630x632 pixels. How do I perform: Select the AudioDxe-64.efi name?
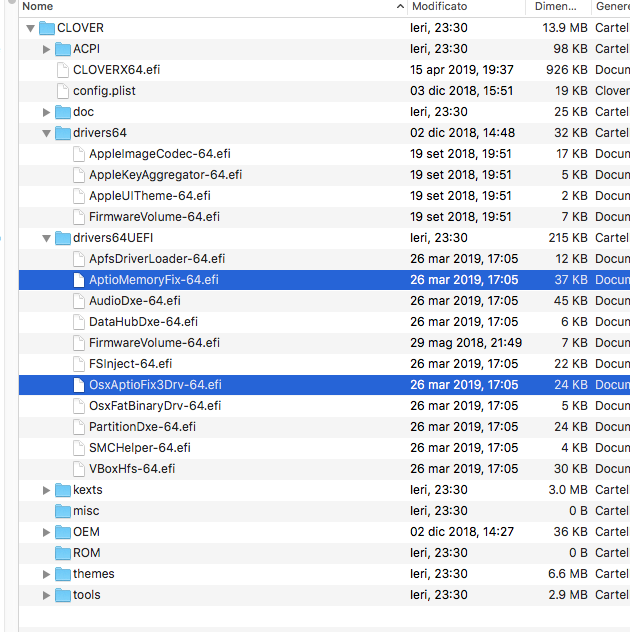(135, 301)
